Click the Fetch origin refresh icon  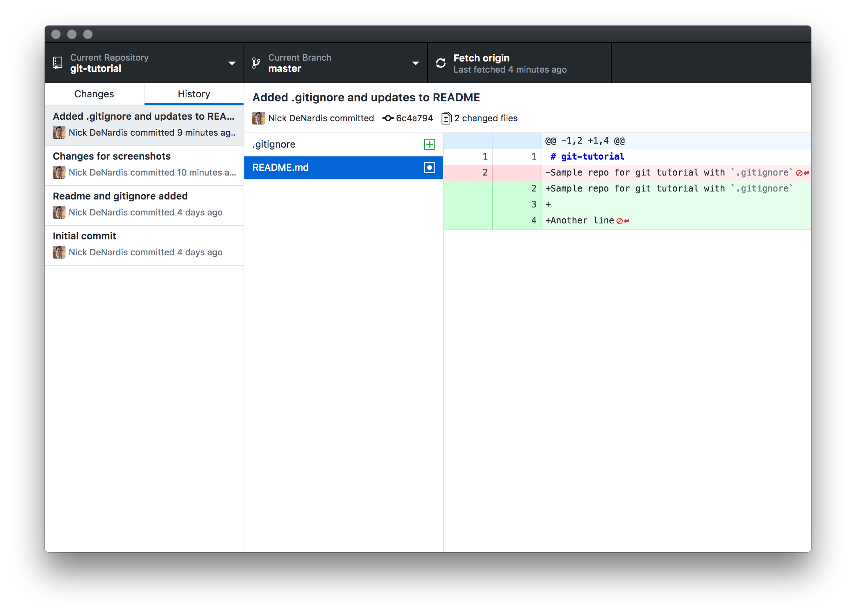pos(441,63)
